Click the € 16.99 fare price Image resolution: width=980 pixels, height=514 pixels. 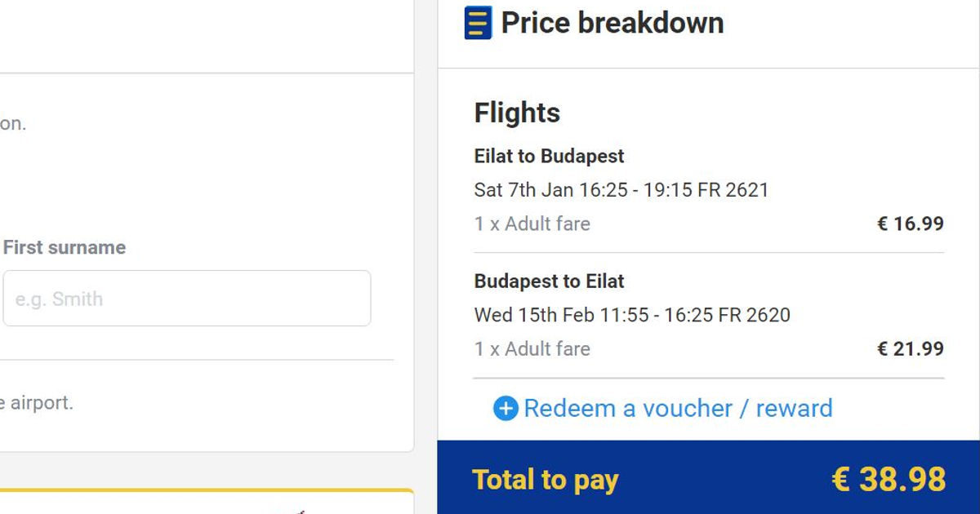click(x=911, y=224)
